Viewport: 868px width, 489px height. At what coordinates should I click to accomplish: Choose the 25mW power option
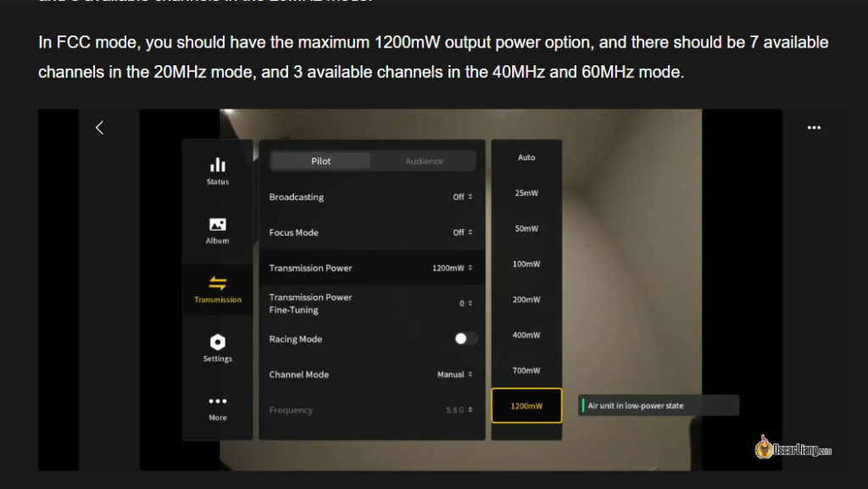(x=526, y=193)
